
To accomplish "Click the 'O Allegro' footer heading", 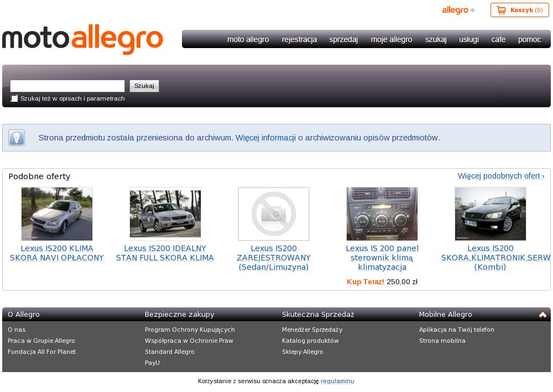I will pyautogui.click(x=24, y=315).
